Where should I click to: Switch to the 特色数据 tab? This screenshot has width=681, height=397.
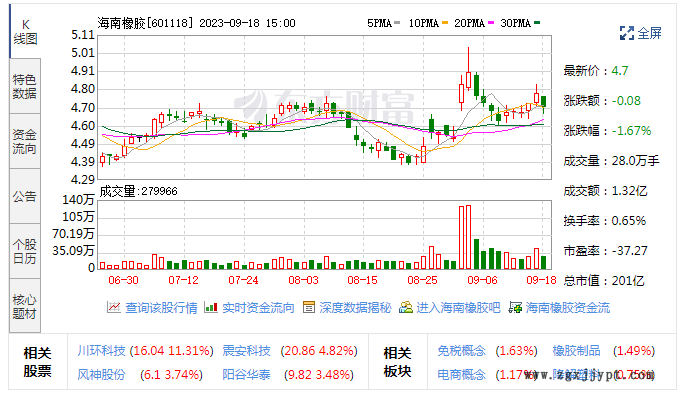point(25,86)
